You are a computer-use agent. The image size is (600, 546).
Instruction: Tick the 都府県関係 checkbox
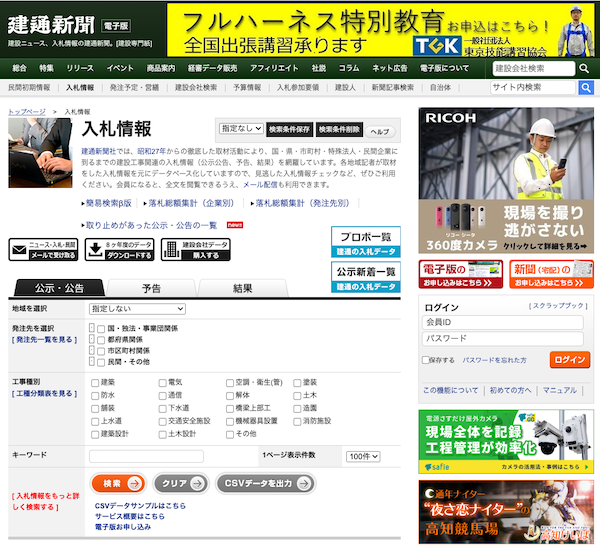pyautogui.click(x=100, y=339)
